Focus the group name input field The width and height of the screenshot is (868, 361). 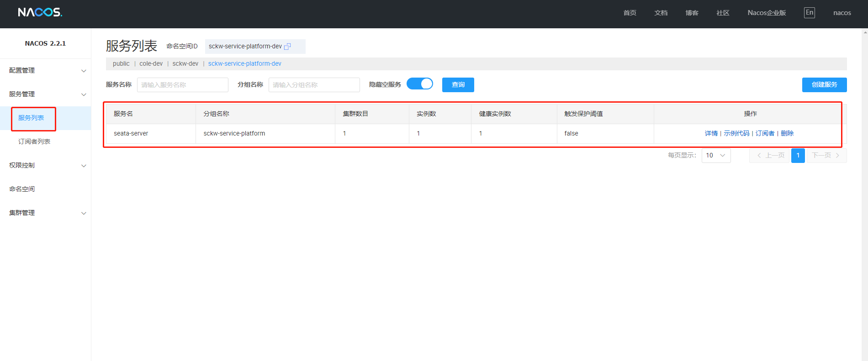point(314,85)
